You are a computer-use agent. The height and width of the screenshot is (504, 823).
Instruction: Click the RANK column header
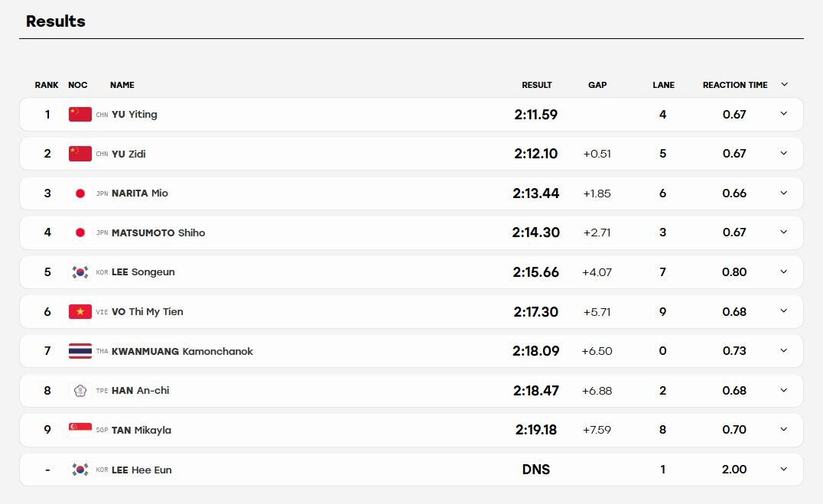pos(47,85)
